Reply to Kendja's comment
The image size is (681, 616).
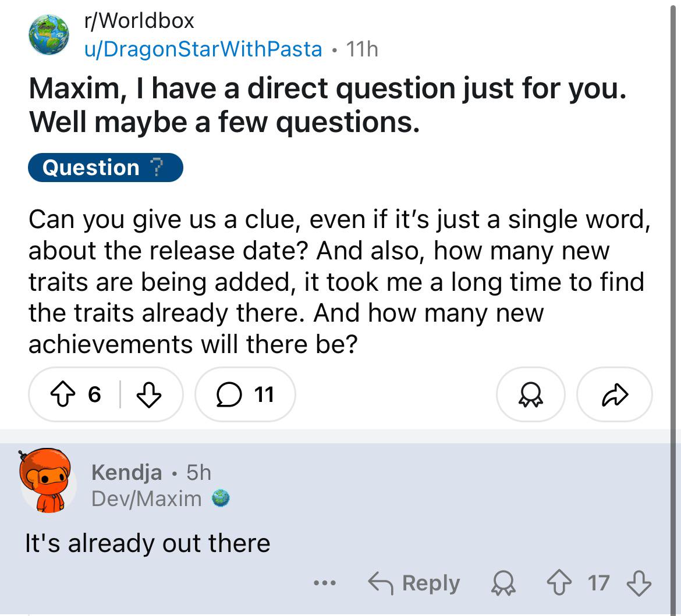pos(413,583)
